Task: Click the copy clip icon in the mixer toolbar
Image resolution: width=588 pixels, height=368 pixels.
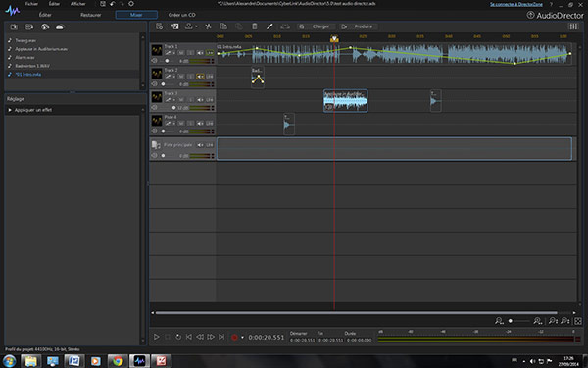Action: (223, 26)
